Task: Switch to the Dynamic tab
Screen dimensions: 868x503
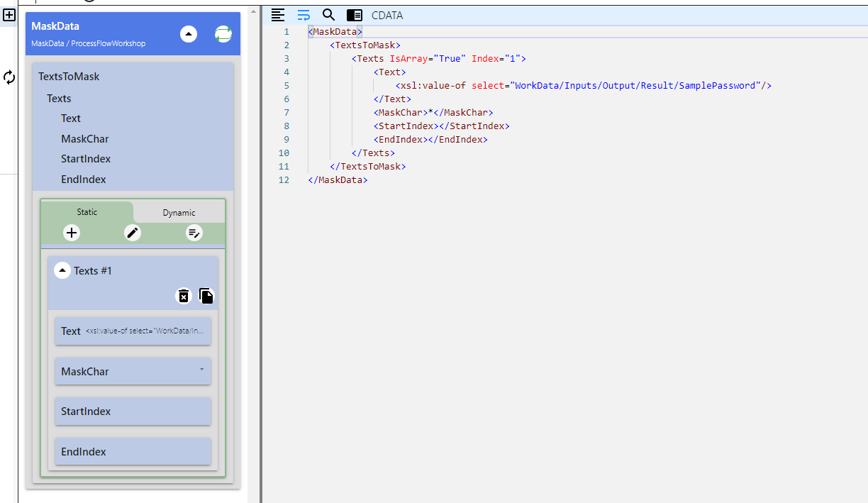Action: [x=179, y=213]
